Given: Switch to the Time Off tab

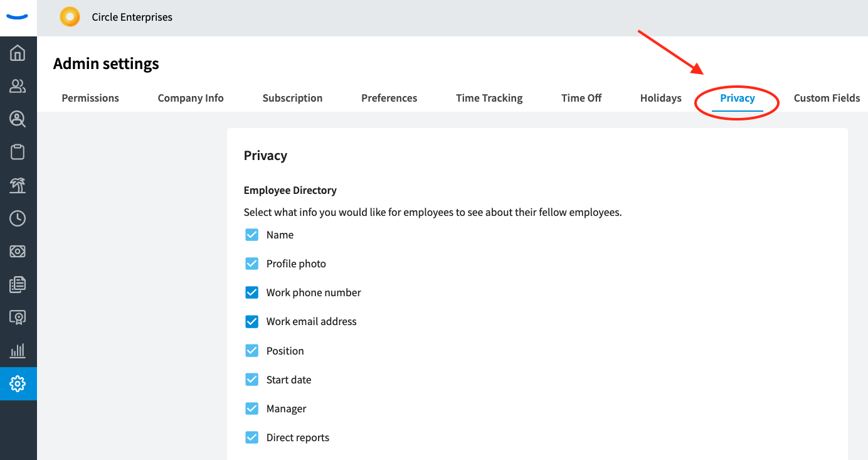Looking at the screenshot, I should tap(581, 98).
